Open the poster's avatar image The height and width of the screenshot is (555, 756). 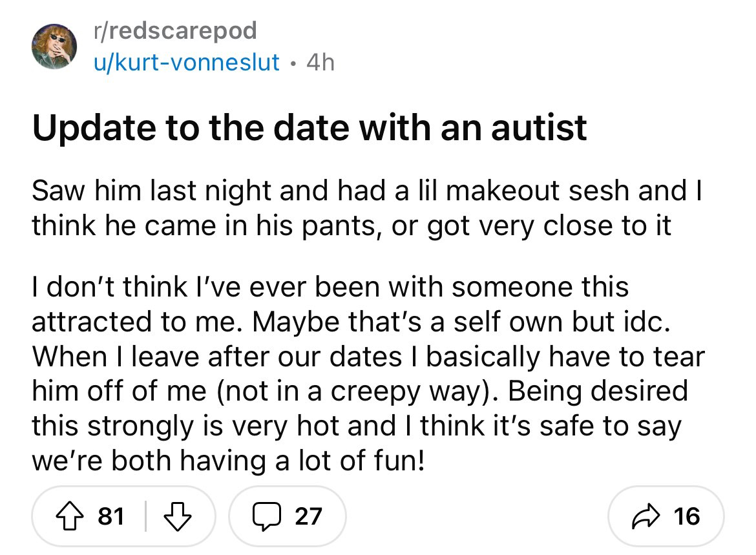tap(56, 46)
